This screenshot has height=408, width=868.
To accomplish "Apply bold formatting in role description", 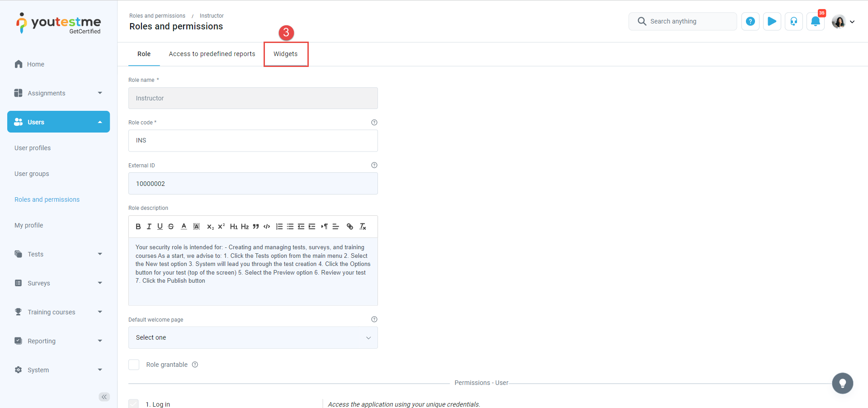I will 138,227.
